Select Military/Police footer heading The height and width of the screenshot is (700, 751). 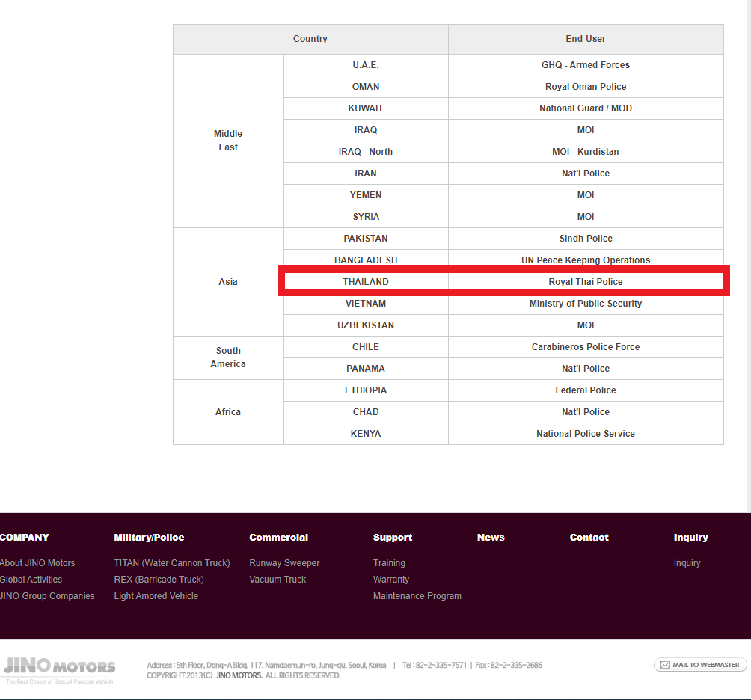149,537
